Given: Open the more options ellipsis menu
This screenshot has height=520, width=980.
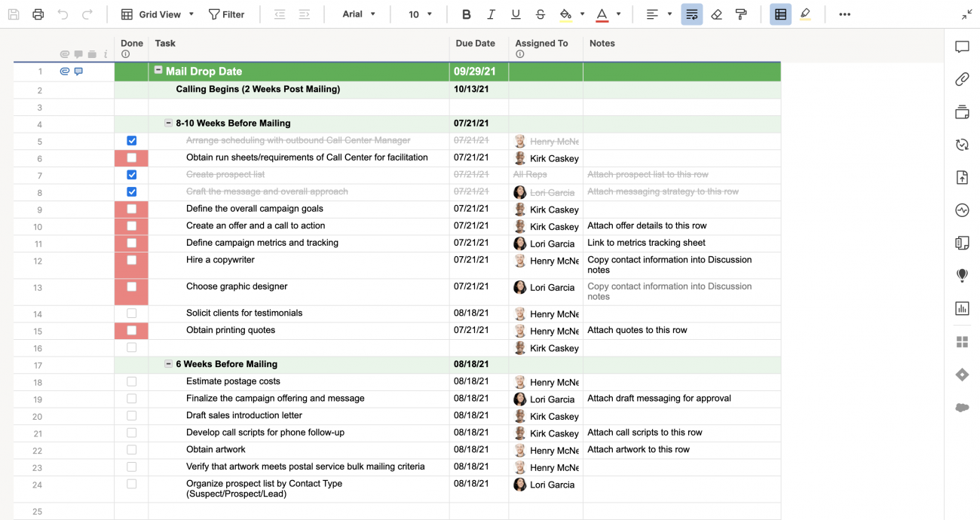Looking at the screenshot, I should click(x=844, y=14).
